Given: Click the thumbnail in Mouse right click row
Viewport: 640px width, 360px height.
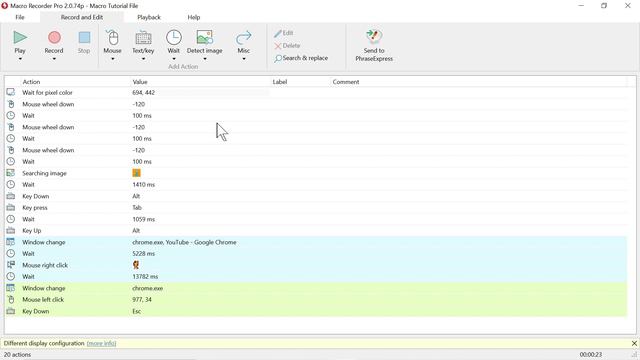Looking at the screenshot, I should coord(136,265).
